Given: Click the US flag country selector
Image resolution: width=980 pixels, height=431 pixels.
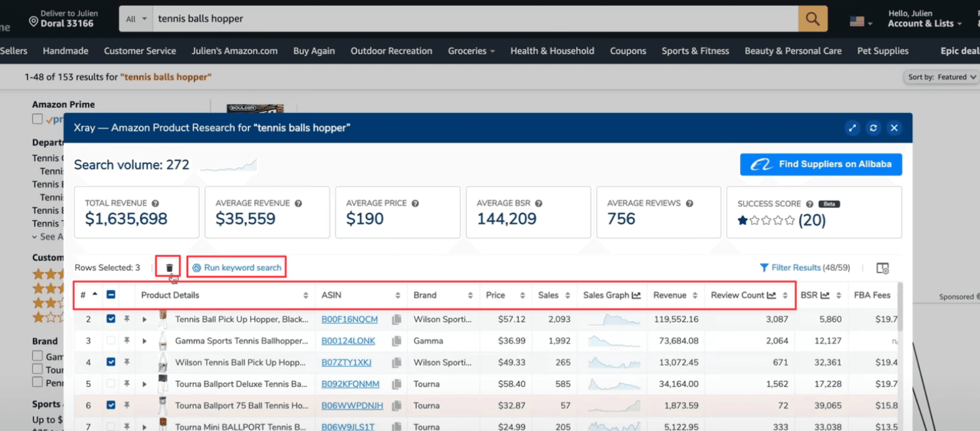Looking at the screenshot, I should [x=861, y=21].
